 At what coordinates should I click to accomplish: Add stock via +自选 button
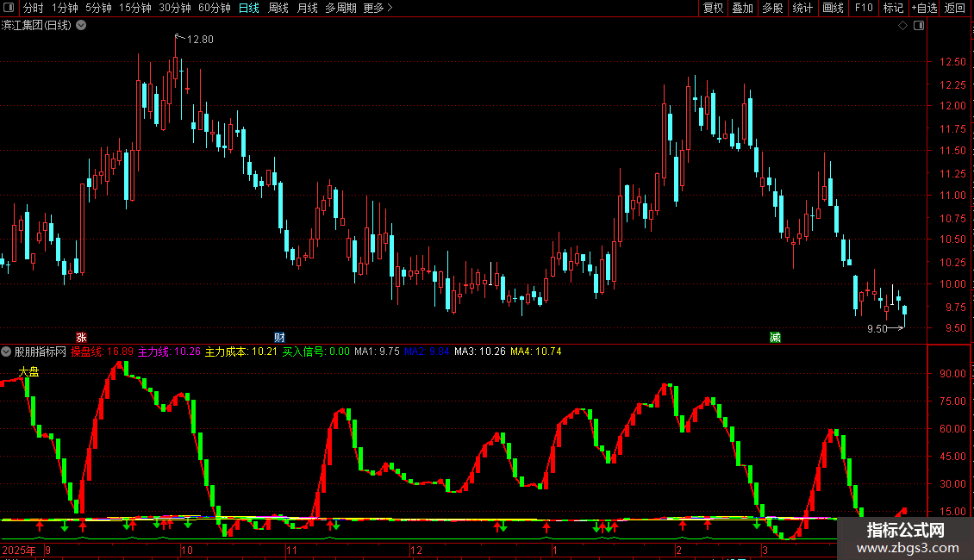tap(924, 8)
